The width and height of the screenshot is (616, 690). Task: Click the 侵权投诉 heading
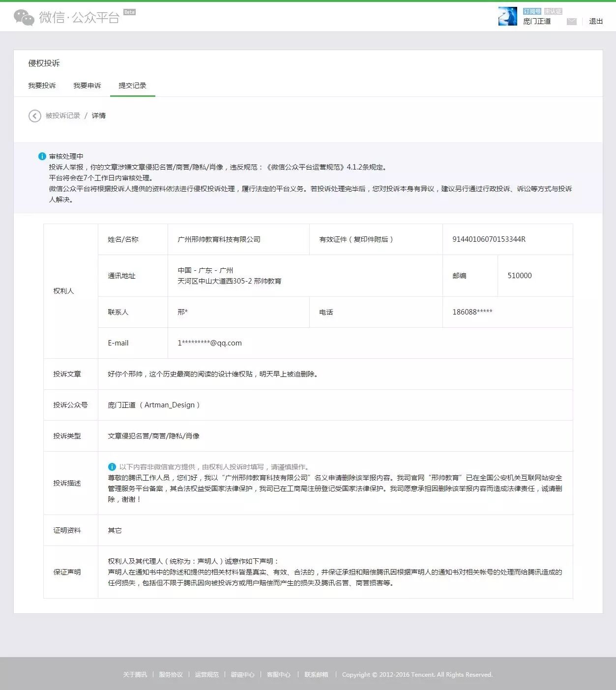coord(44,63)
